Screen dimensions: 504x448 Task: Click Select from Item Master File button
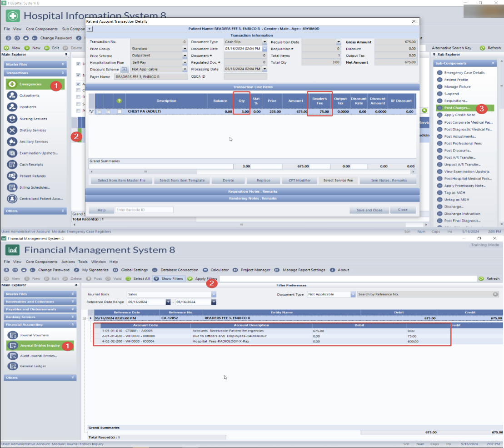pyautogui.click(x=121, y=181)
